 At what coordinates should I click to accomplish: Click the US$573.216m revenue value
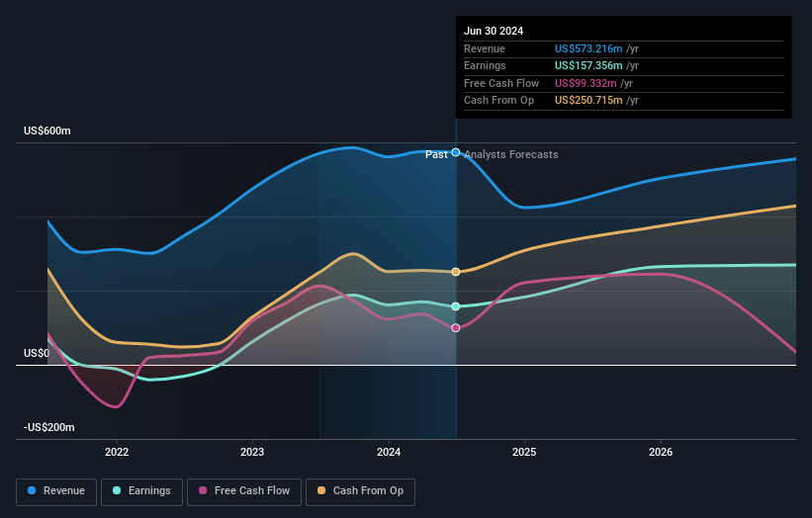pyautogui.click(x=588, y=48)
